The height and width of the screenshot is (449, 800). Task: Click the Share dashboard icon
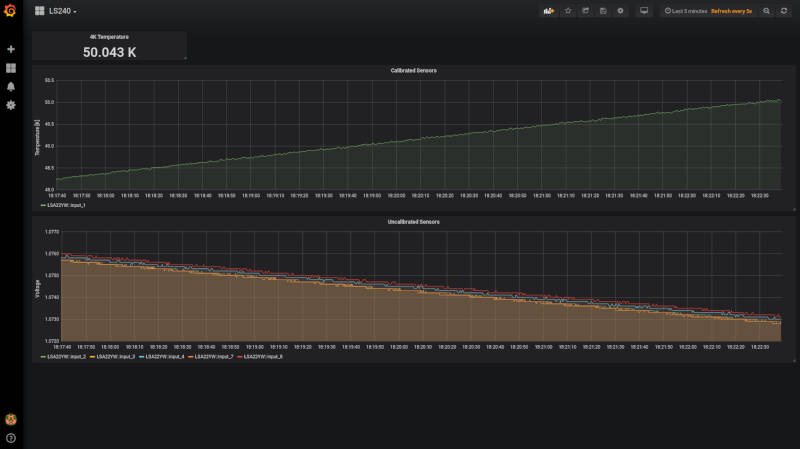tap(586, 11)
